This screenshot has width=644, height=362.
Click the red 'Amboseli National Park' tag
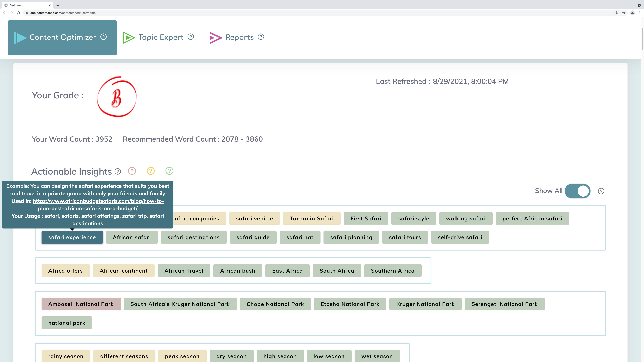tap(81, 304)
